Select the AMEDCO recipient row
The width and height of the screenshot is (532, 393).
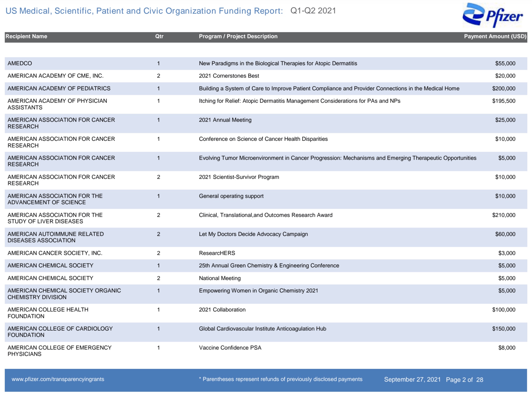[x=20, y=63]
